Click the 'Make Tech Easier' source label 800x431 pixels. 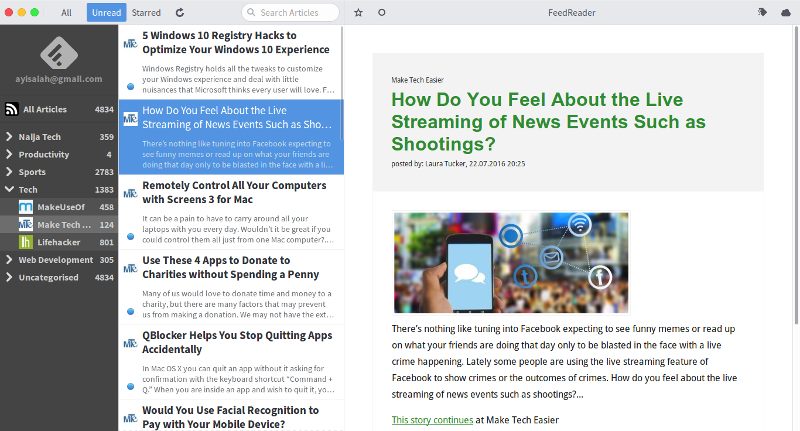click(x=417, y=80)
